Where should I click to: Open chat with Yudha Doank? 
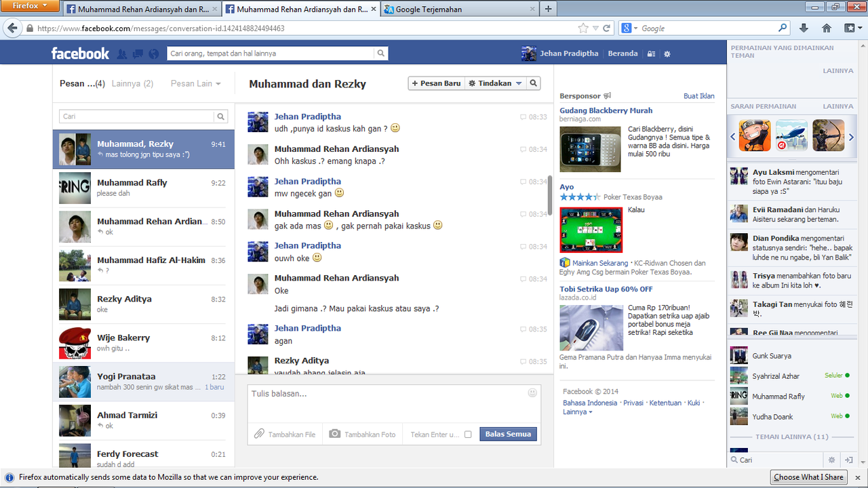point(790,417)
